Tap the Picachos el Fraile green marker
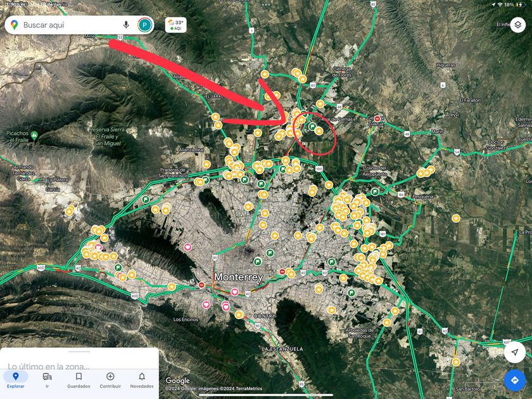Image resolution: width=532 pixels, height=399 pixels. 34,135
